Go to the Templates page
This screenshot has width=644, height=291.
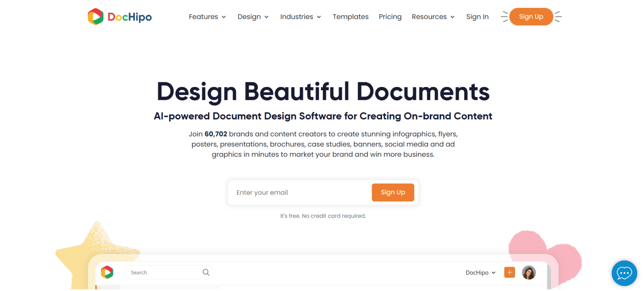click(350, 17)
